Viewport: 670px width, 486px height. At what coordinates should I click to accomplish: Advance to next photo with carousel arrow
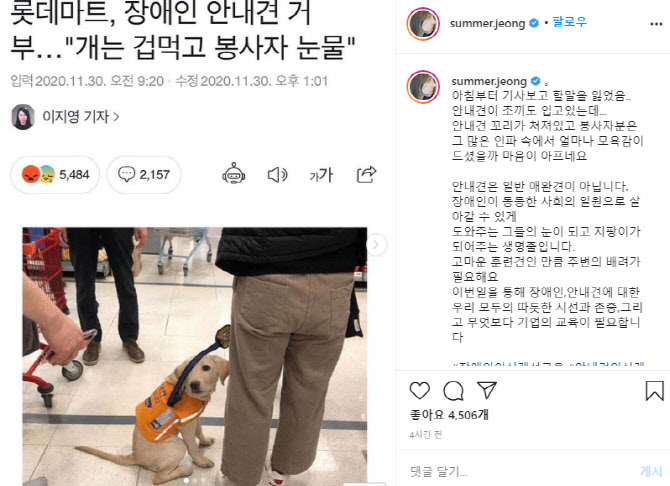376,245
